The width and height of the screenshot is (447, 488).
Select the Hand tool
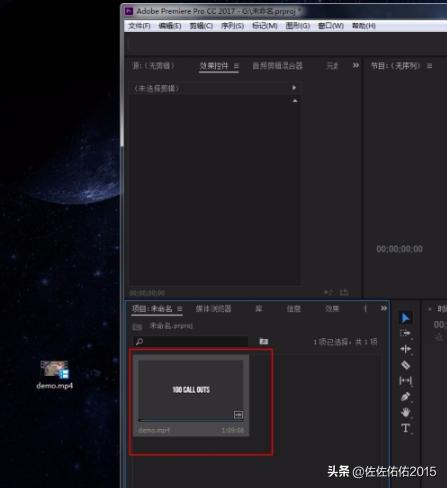[x=405, y=413]
